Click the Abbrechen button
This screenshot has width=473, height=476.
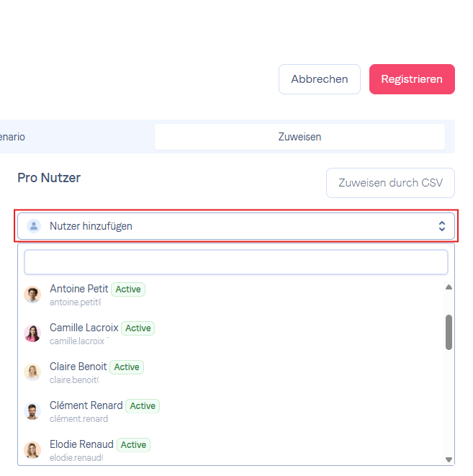click(x=320, y=79)
